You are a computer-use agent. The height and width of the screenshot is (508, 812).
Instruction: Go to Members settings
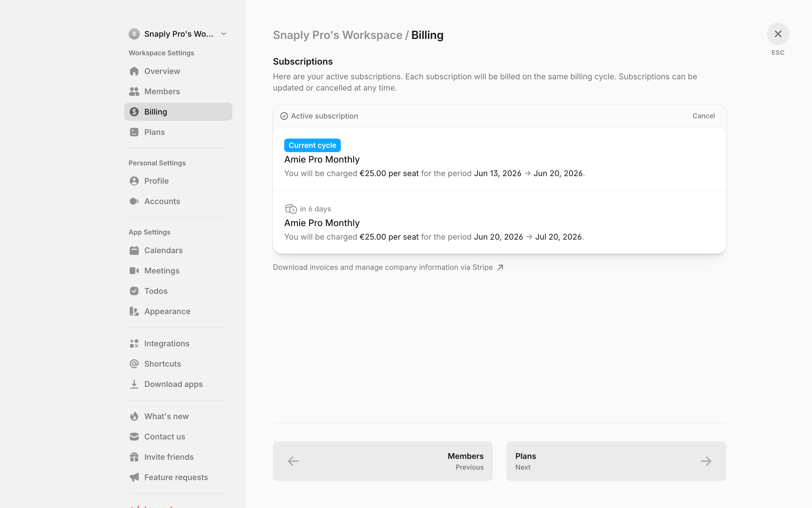(178, 91)
